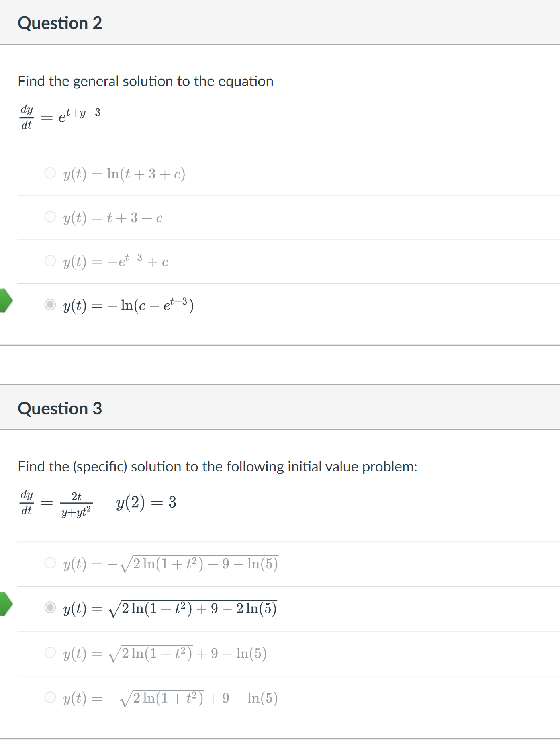Click the Question 2 header
Viewport: 560px width, 742px height.
coord(61,23)
